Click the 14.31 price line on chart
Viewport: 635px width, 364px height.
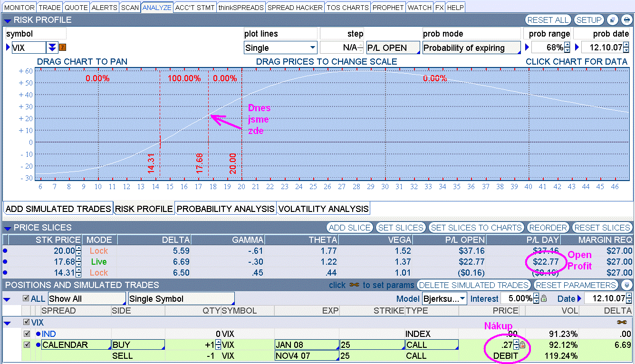(160, 124)
